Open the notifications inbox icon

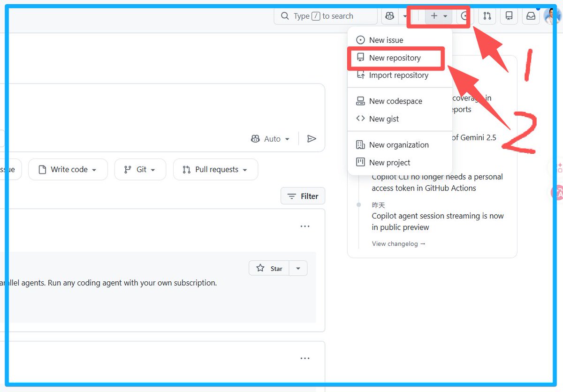pos(531,16)
